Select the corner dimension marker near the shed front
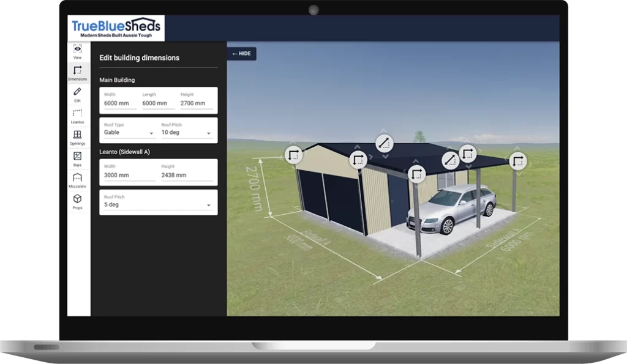627x364 pixels. click(x=417, y=174)
